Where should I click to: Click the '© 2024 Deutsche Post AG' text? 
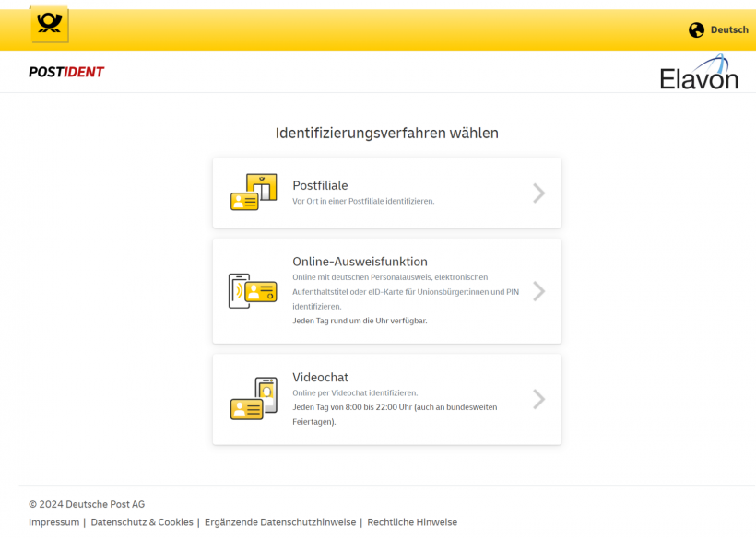click(x=87, y=504)
